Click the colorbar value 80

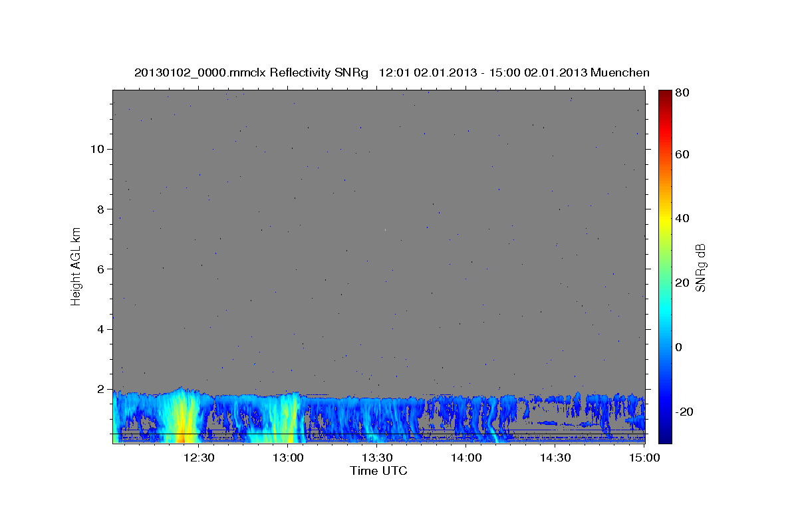[x=684, y=92]
